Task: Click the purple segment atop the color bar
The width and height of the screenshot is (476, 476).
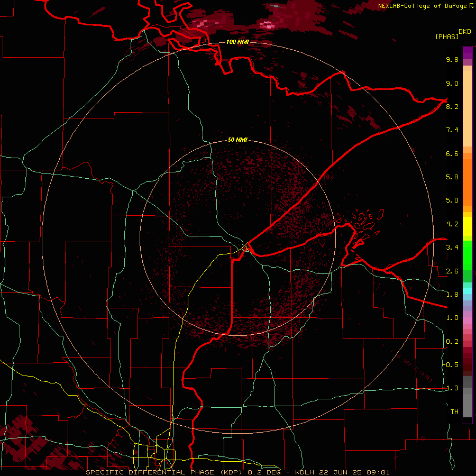Action: coord(467,53)
